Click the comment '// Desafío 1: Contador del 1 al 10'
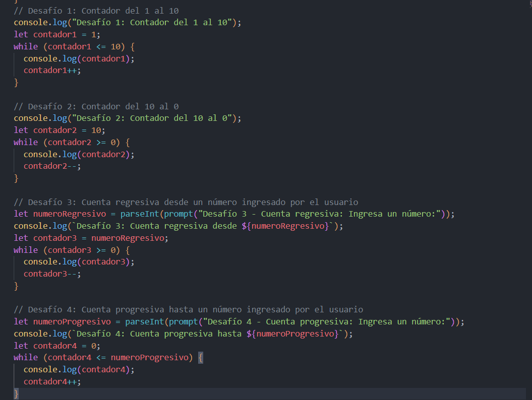 click(x=96, y=11)
